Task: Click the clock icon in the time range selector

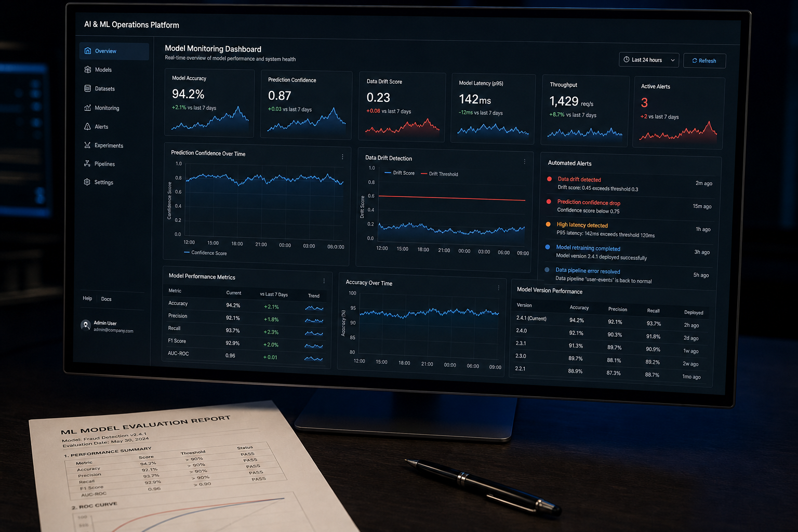Action: pyautogui.click(x=627, y=60)
